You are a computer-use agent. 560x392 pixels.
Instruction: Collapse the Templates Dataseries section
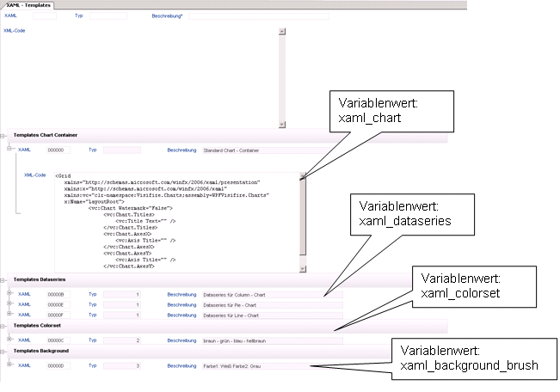pos(3,280)
